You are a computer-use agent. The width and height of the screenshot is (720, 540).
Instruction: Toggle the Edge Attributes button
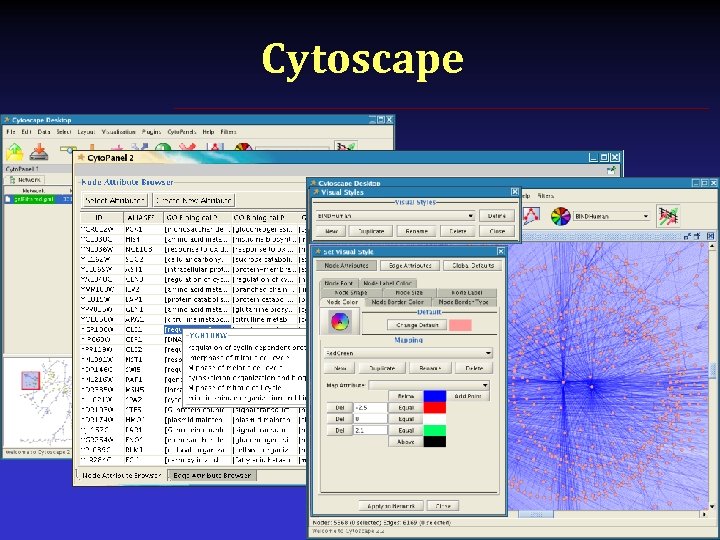(410, 265)
